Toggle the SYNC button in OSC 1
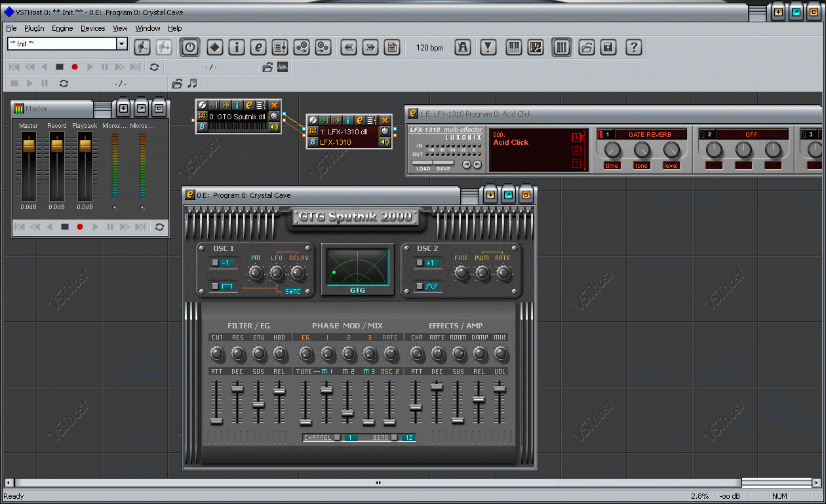This screenshot has height=504, width=826. tap(292, 291)
